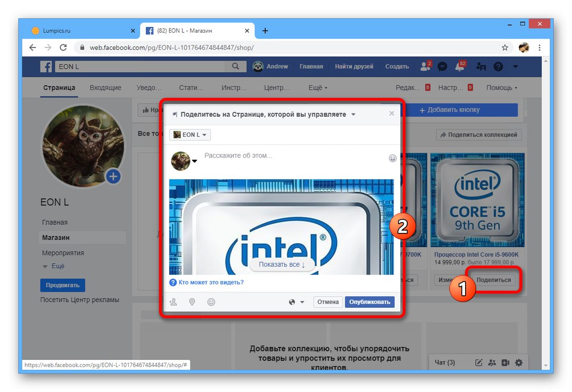Expand Ещё in left sidebar
This screenshot has width=572, height=392.
click(x=54, y=266)
